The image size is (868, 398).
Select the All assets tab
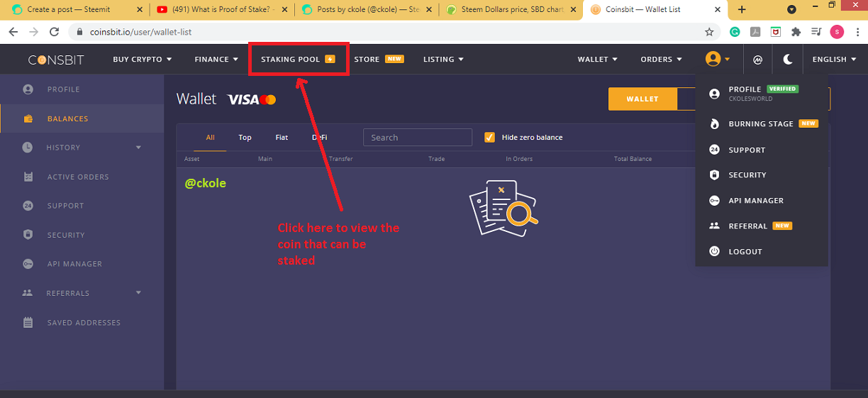tap(210, 138)
